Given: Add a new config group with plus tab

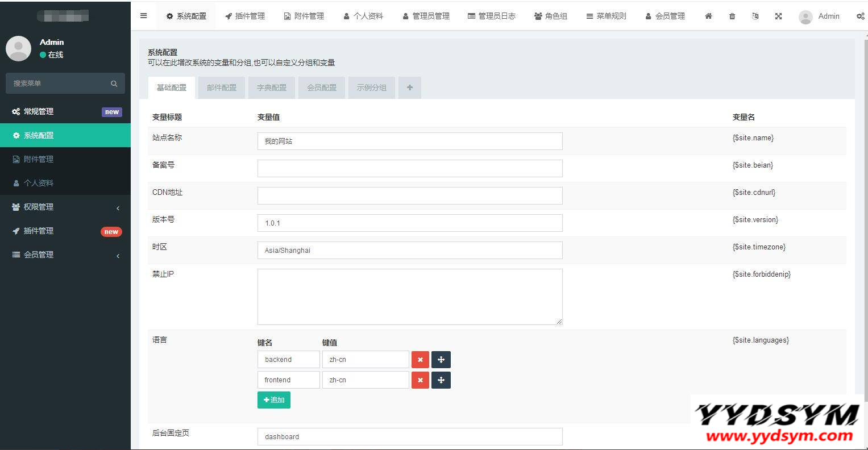Looking at the screenshot, I should (x=410, y=88).
